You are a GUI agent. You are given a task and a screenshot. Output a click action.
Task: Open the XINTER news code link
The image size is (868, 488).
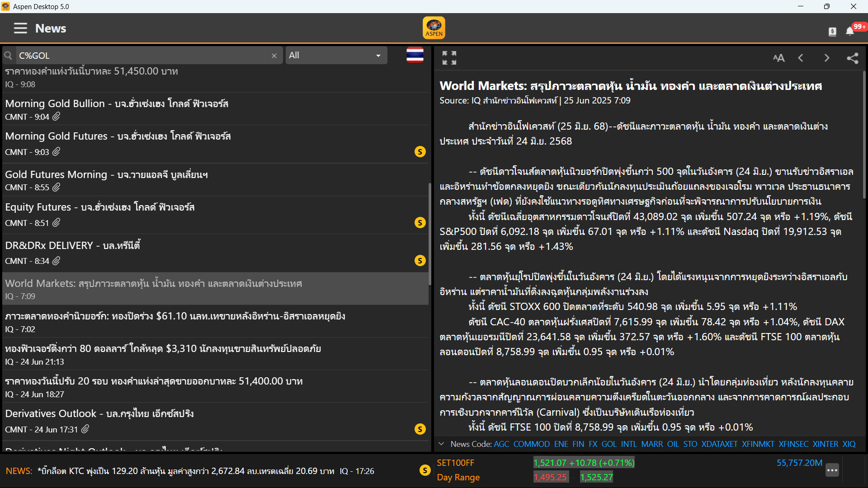pos(826,444)
